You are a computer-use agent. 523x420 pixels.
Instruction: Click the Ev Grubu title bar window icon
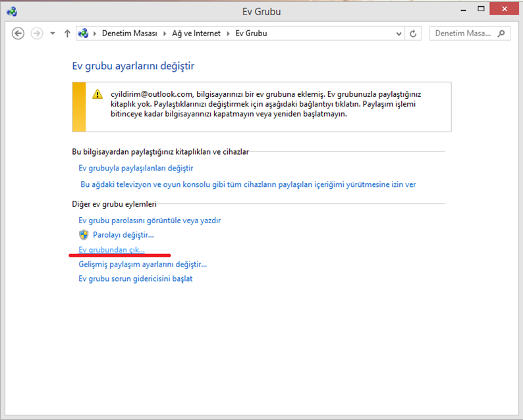pyautogui.click(x=12, y=11)
